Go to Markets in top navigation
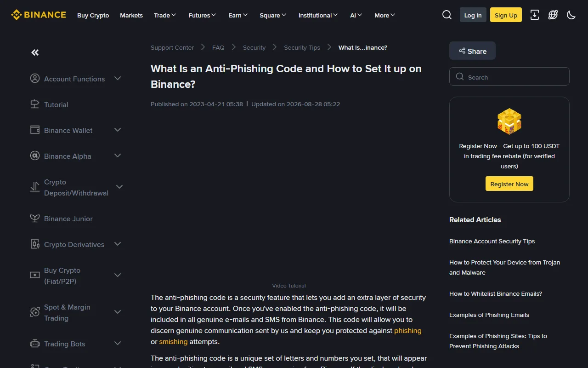Screen dimensions: 588x368 click(x=131, y=15)
